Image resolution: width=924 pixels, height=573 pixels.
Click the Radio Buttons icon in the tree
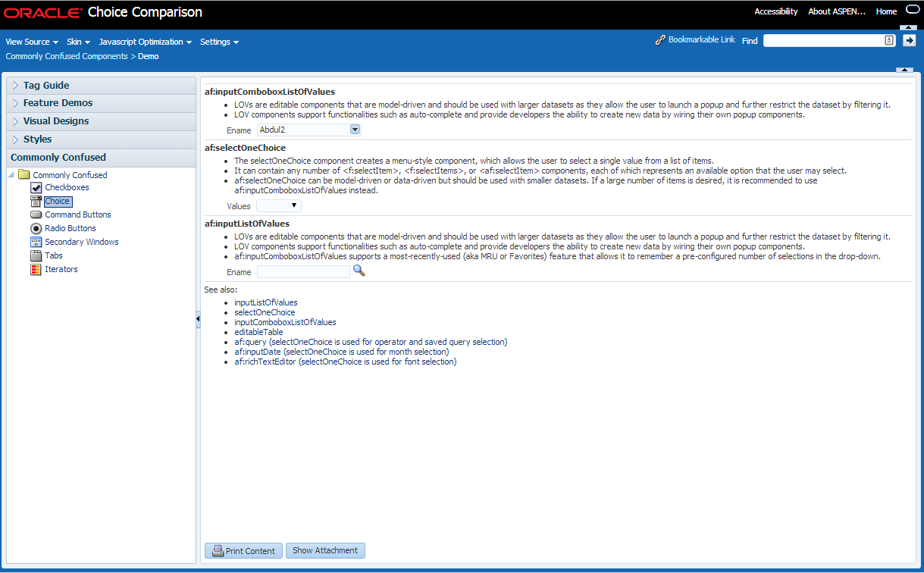point(36,229)
